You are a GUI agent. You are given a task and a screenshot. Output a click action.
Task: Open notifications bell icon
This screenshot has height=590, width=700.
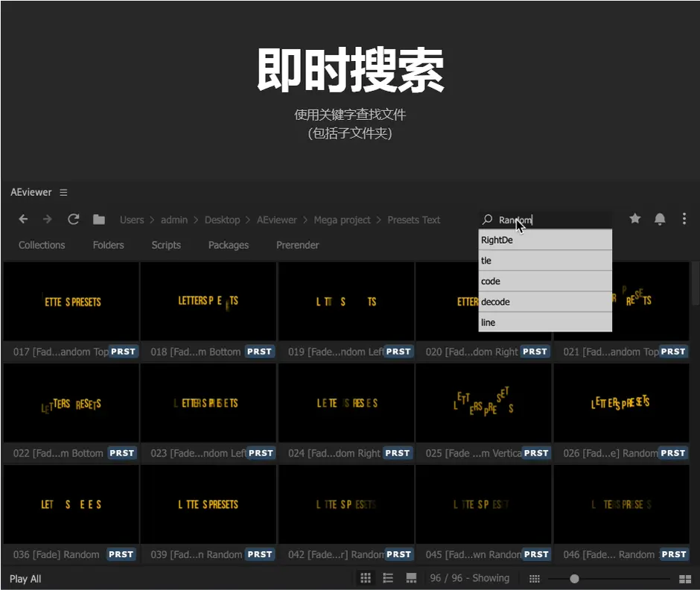pyautogui.click(x=660, y=219)
